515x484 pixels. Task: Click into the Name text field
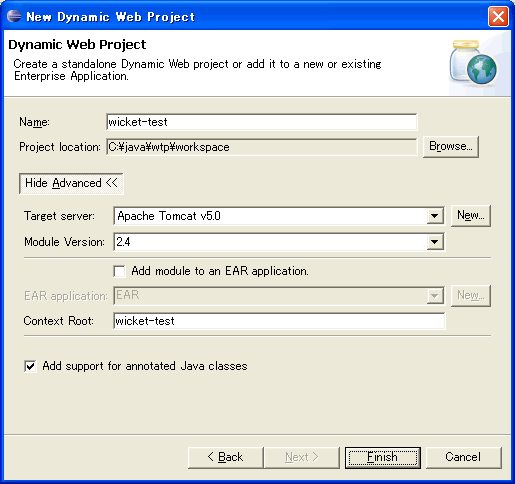[262, 122]
